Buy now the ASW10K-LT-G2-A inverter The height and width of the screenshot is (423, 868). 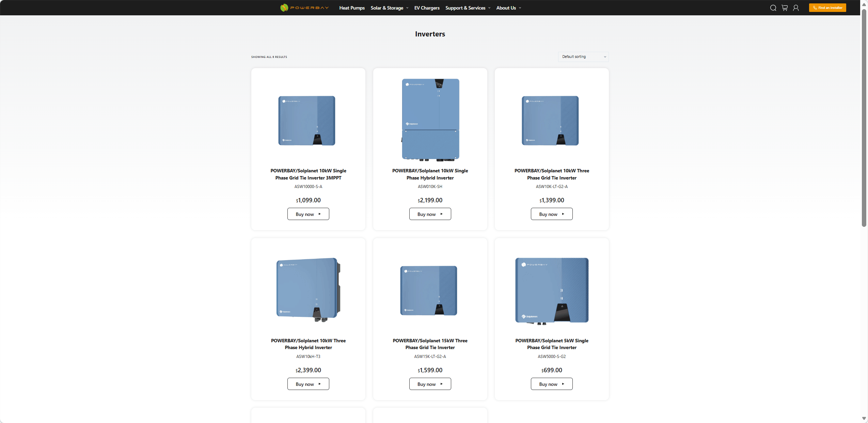pos(552,214)
